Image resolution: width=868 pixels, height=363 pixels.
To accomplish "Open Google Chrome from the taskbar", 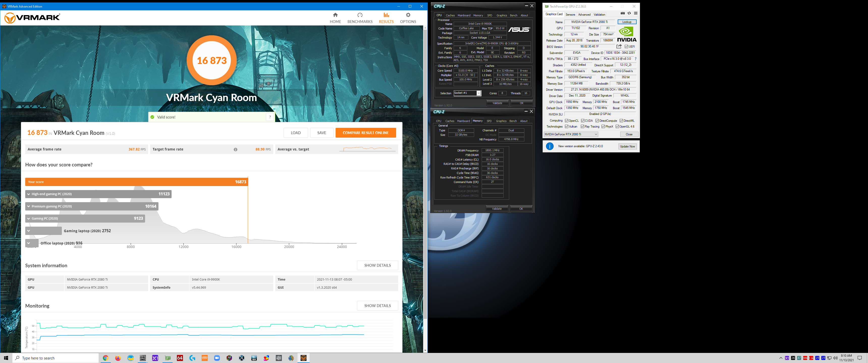I will [x=105, y=358].
